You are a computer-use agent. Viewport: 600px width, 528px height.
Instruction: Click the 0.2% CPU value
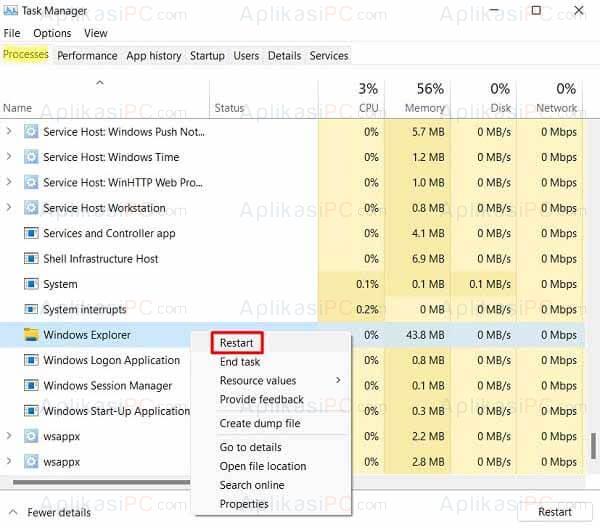click(x=367, y=309)
